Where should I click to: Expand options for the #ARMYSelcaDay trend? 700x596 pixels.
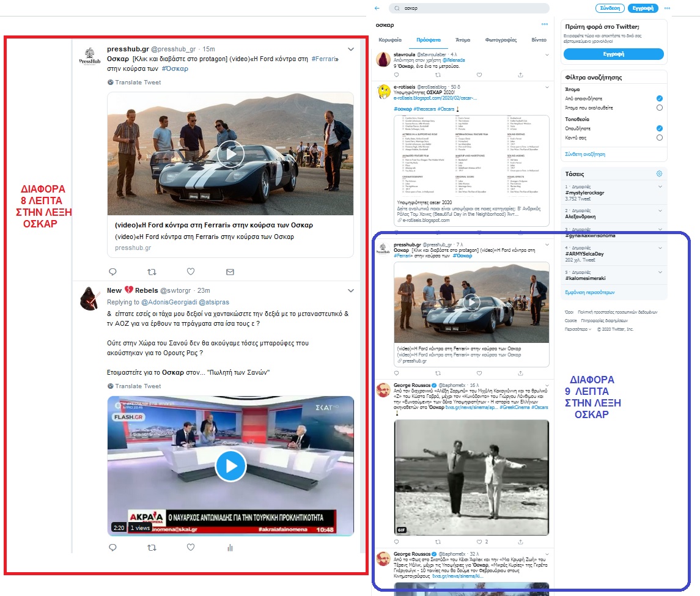(660, 248)
